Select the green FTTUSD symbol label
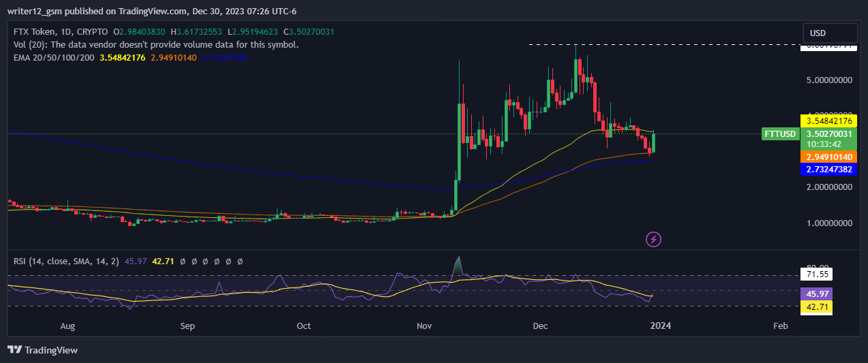 [779, 134]
